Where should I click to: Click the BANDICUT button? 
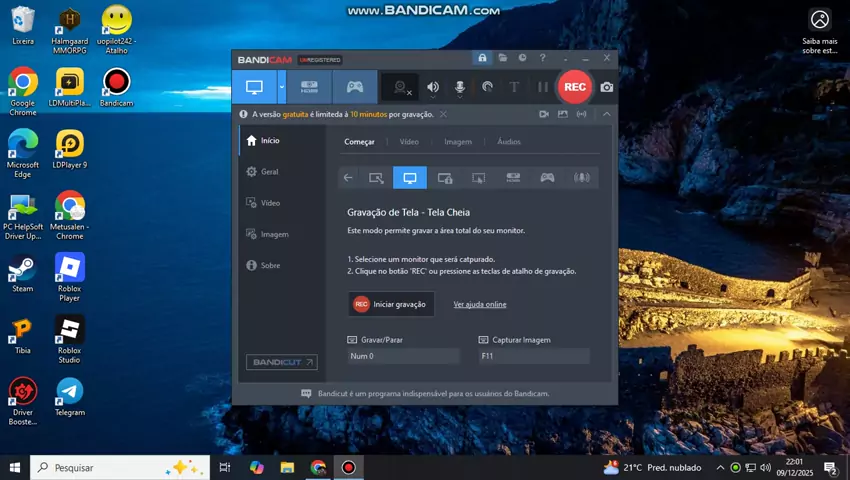point(282,362)
